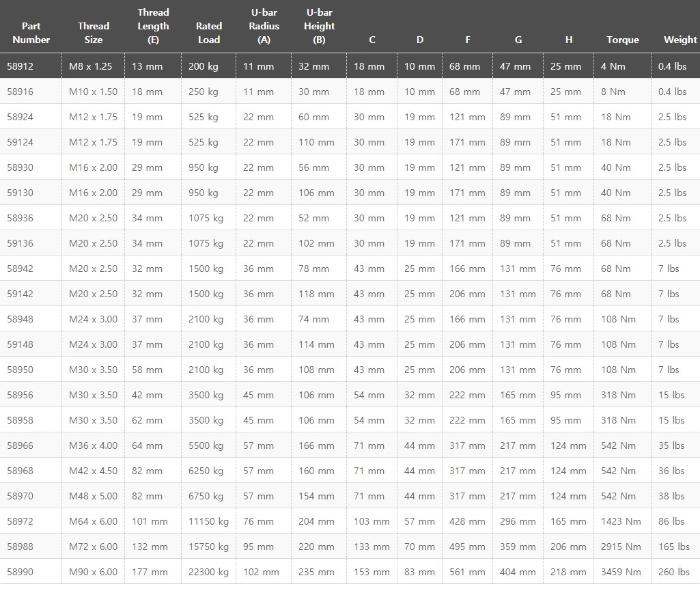Click thread size M10 x 1.50

[x=94, y=92]
